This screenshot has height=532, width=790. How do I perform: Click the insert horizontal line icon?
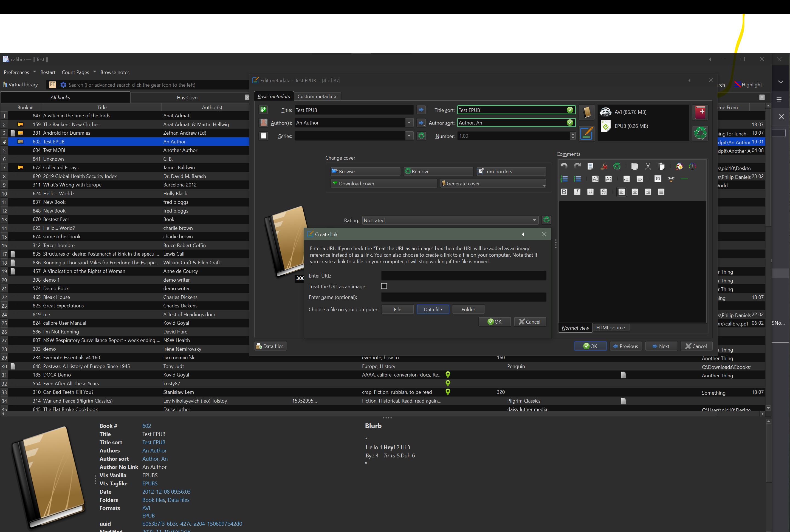(x=684, y=179)
